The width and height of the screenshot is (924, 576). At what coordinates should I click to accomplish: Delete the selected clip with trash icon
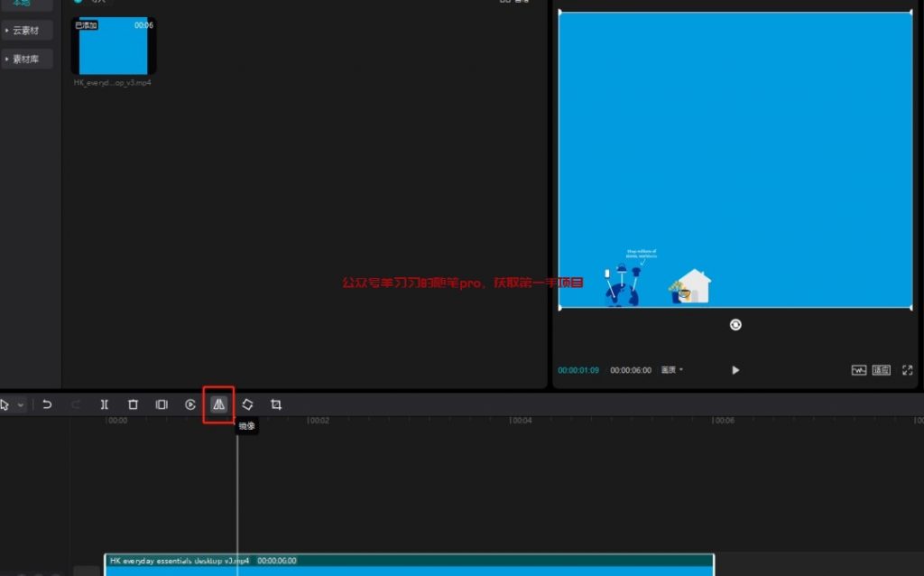pyautogui.click(x=133, y=404)
